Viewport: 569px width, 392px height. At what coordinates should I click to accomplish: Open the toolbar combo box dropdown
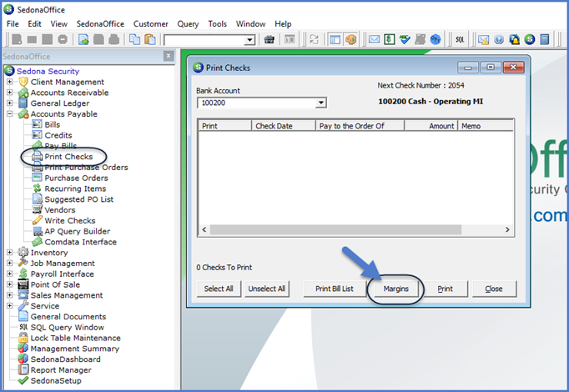coord(249,40)
